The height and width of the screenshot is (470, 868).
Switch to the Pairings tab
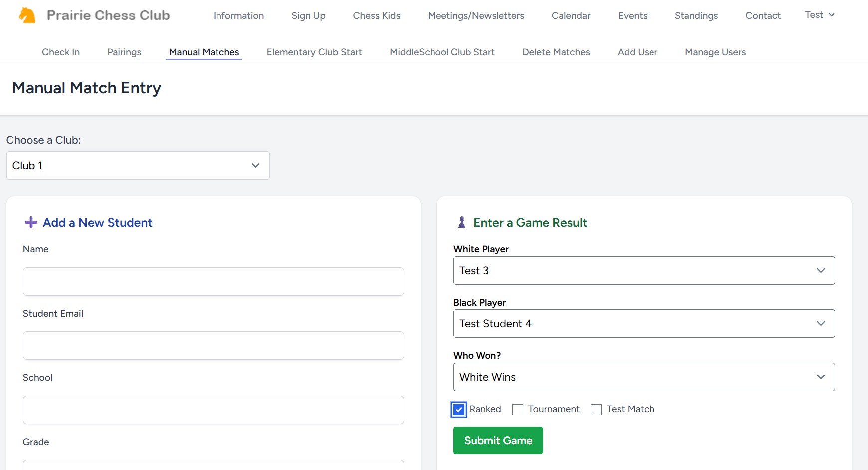pyautogui.click(x=124, y=52)
